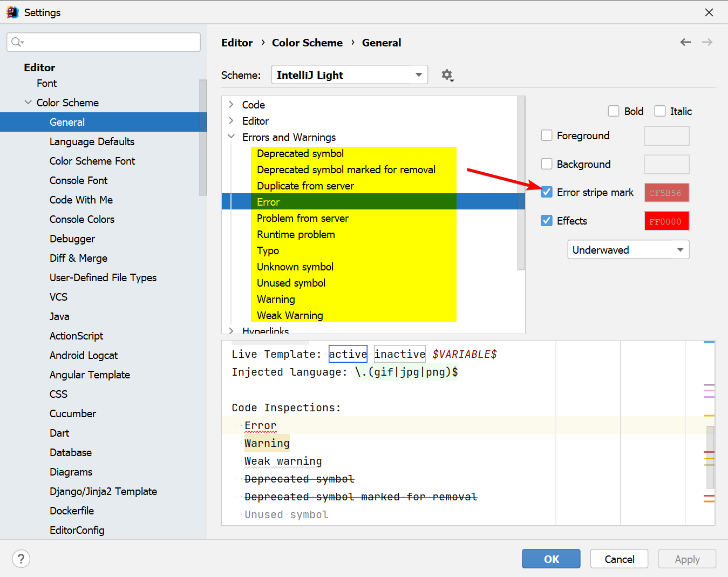This screenshot has height=577, width=728.
Task: Collapse Color Scheme in the sidebar
Action: point(28,102)
